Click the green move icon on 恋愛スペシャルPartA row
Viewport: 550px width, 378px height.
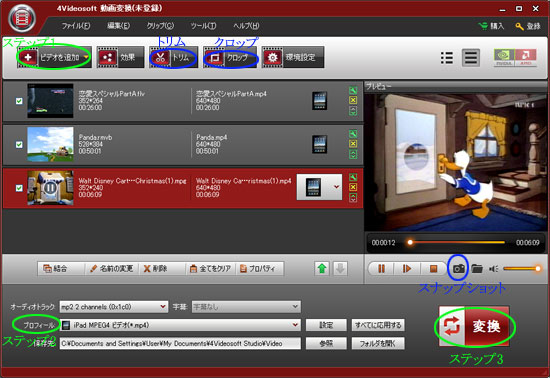click(x=353, y=110)
